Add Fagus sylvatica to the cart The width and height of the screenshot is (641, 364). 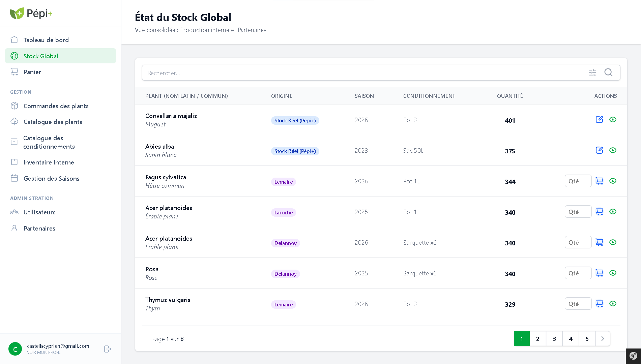tap(599, 181)
